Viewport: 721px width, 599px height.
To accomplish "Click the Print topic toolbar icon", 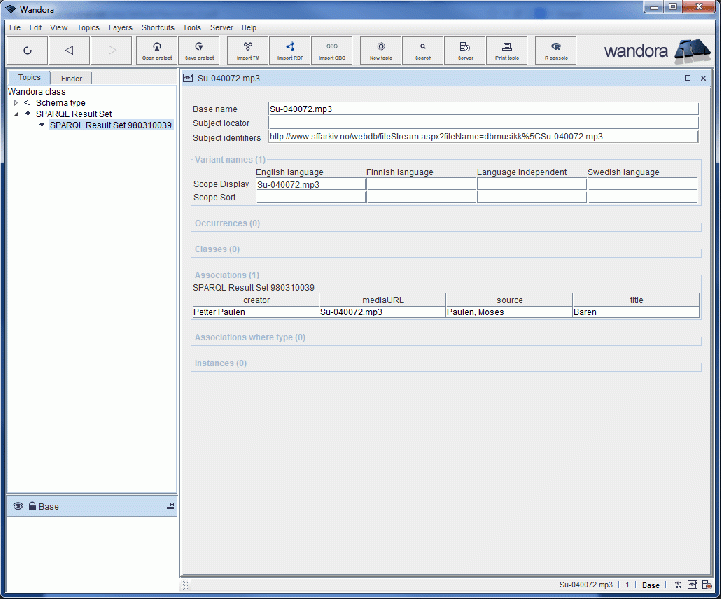I will coord(507,50).
